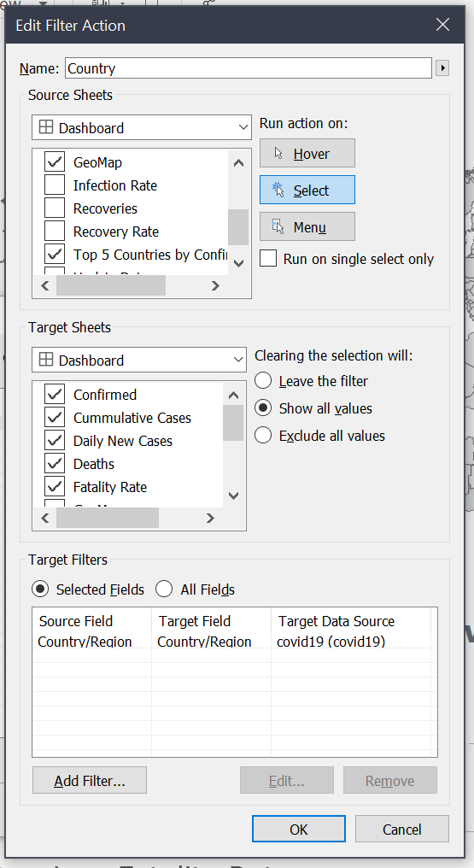Select Leave the filter option
The width and height of the screenshot is (474, 868).
[x=263, y=381]
